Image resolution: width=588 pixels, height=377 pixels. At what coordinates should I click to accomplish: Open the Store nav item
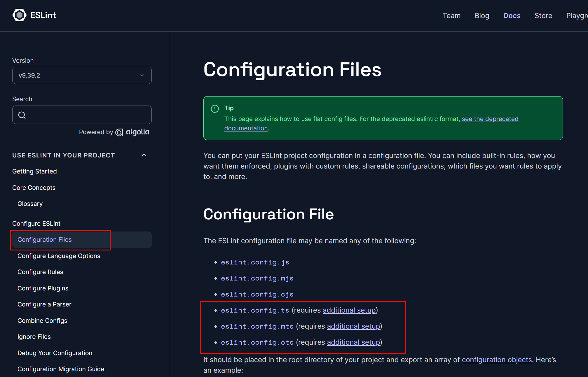click(543, 16)
